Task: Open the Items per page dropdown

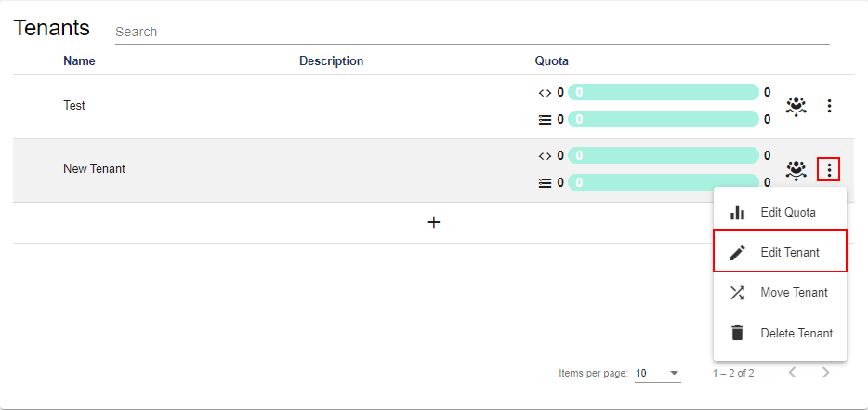Action: point(658,373)
